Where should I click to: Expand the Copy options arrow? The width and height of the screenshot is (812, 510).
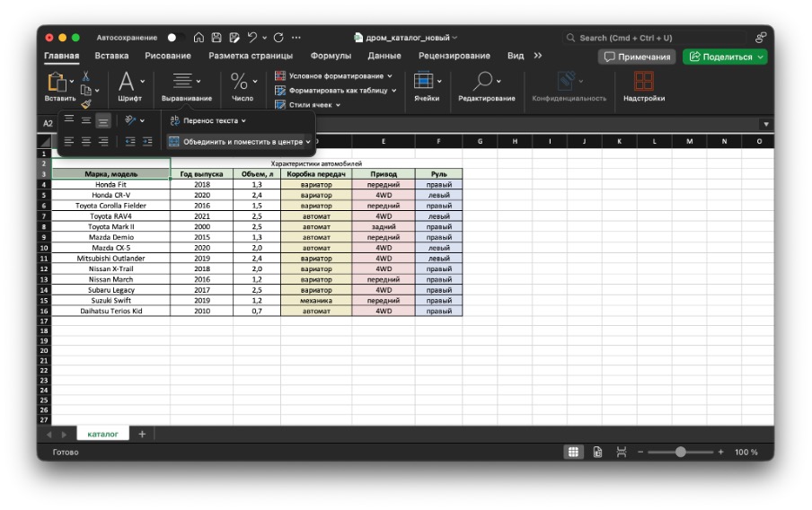pyautogui.click(x=97, y=91)
